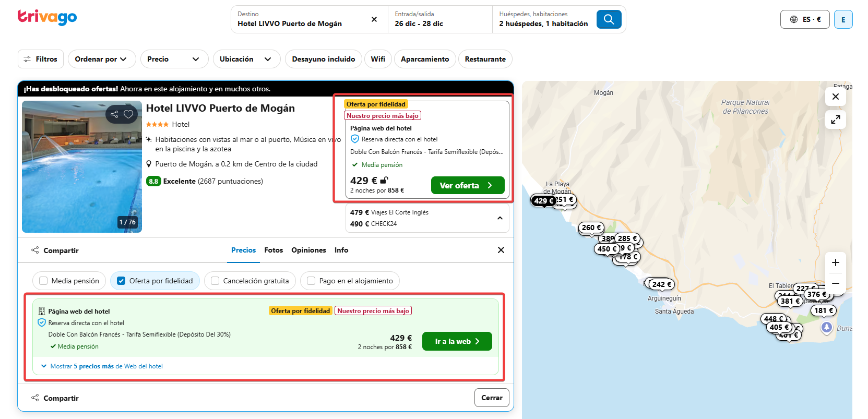Click the Ver oferta button
The width and height of the screenshot is (868, 419).
pyautogui.click(x=467, y=185)
